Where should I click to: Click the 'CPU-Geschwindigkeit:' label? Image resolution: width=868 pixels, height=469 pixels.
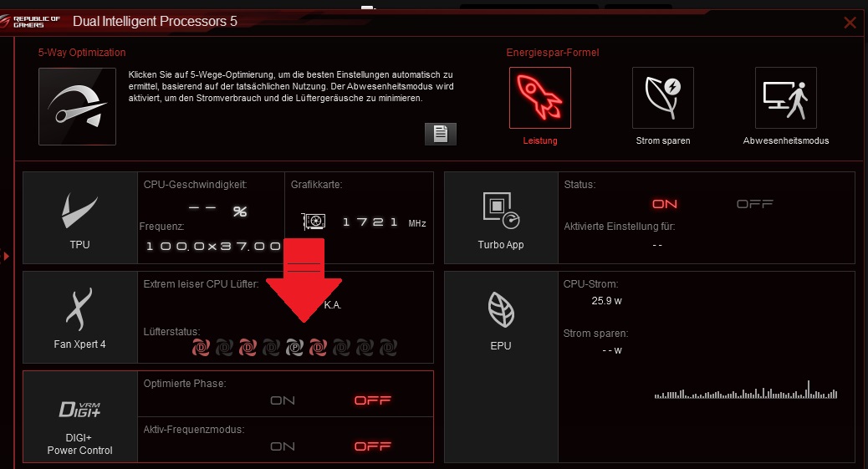tap(196, 185)
